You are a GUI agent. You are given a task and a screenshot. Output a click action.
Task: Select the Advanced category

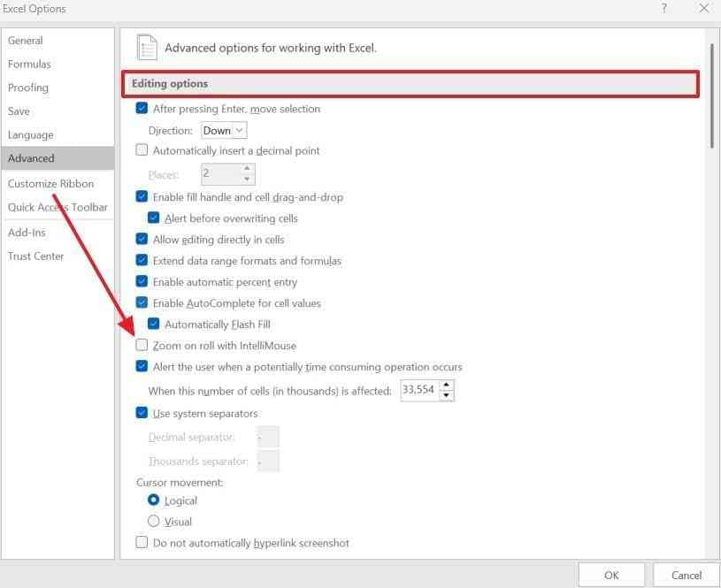point(58,158)
